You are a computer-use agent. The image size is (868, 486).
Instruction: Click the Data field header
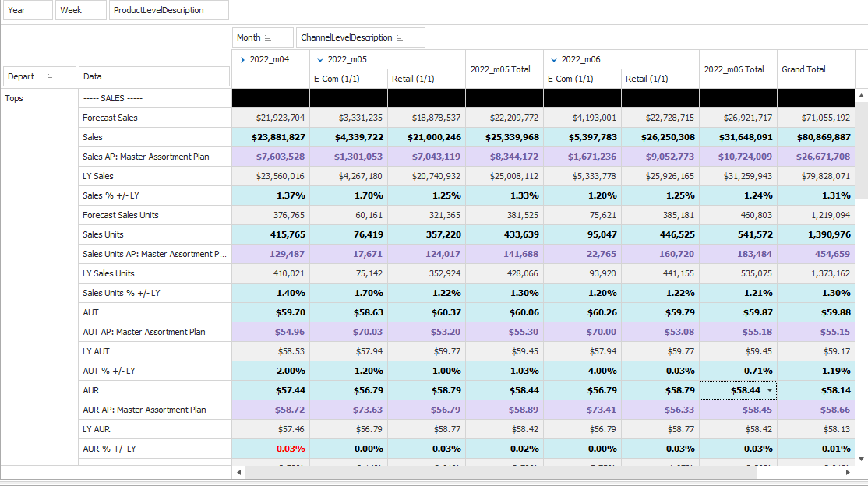click(153, 76)
